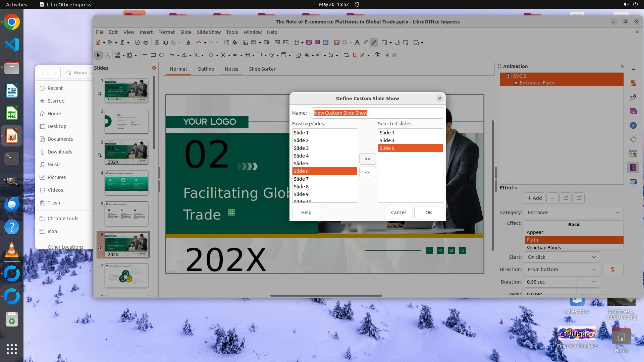Open the Category Entrance dropdown
Viewport: 644px width, 362px height.
(574, 213)
